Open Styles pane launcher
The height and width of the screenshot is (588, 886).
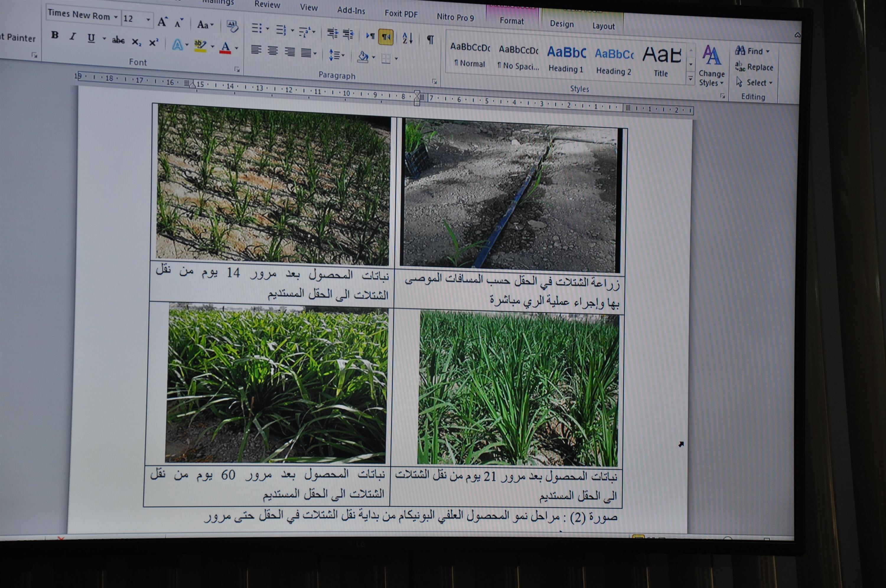722,96
